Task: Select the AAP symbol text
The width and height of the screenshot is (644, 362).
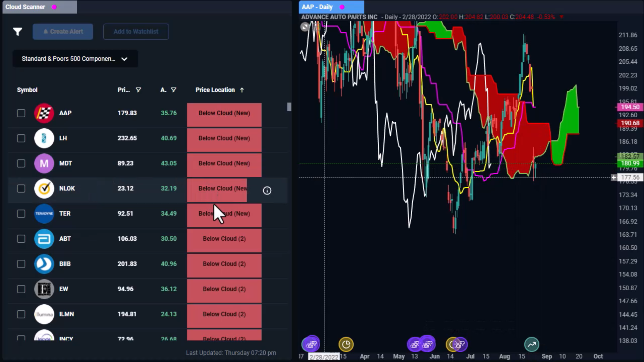Action: pyautogui.click(x=65, y=113)
